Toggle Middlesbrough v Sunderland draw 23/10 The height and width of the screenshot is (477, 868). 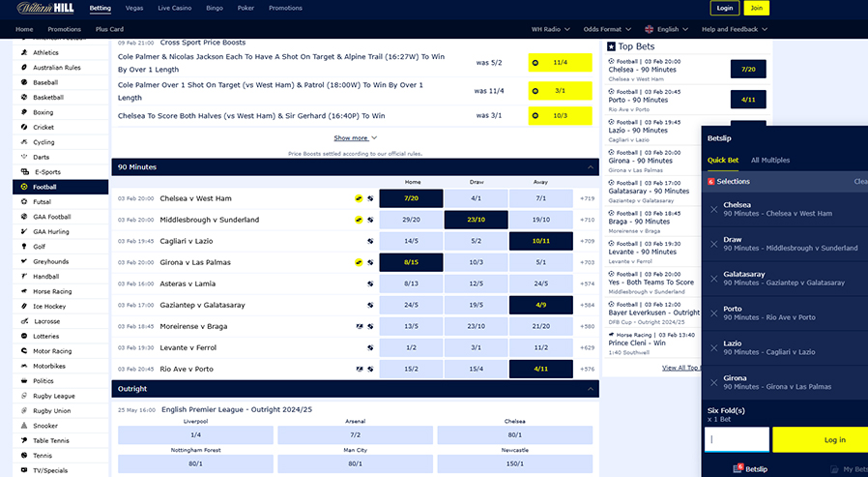tap(477, 220)
